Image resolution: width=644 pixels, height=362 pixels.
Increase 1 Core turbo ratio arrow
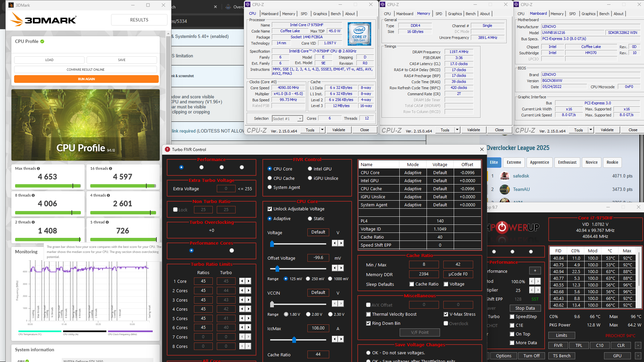click(248, 281)
